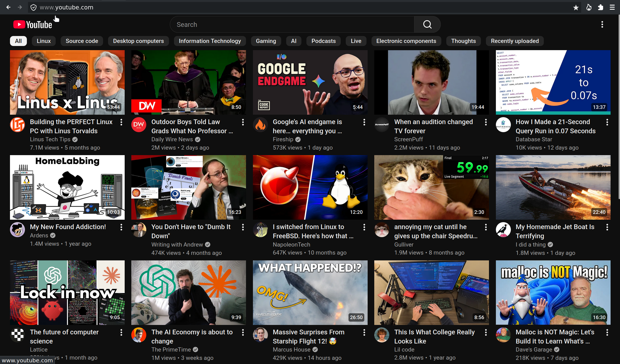Click into the YouTube search field
This screenshot has width=620, height=364.
click(x=292, y=25)
